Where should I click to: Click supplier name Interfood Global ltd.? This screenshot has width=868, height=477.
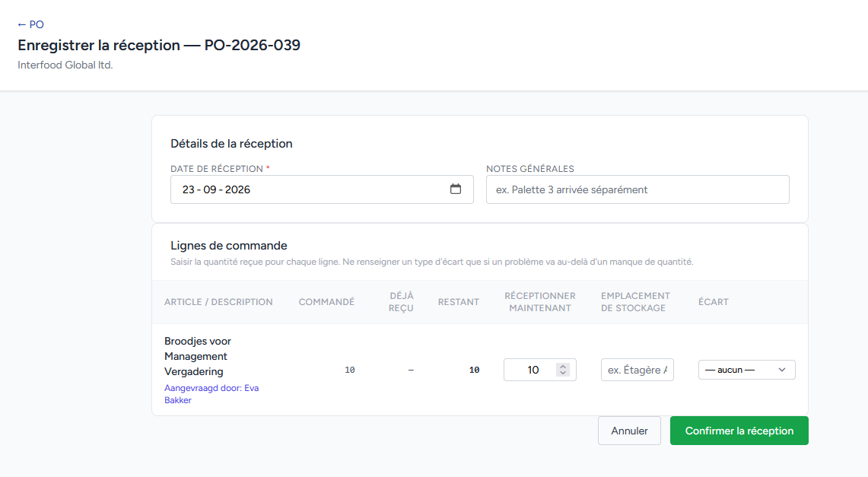pyautogui.click(x=65, y=65)
